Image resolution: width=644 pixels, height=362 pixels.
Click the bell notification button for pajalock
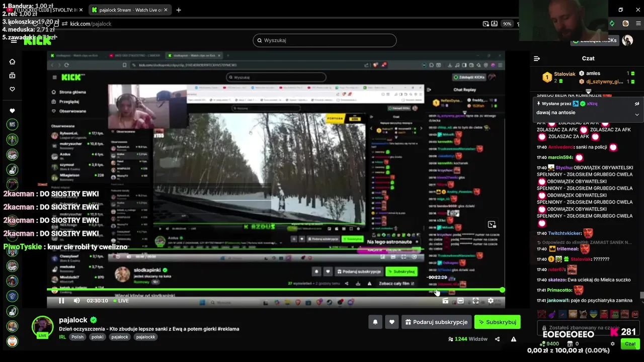[375, 322]
